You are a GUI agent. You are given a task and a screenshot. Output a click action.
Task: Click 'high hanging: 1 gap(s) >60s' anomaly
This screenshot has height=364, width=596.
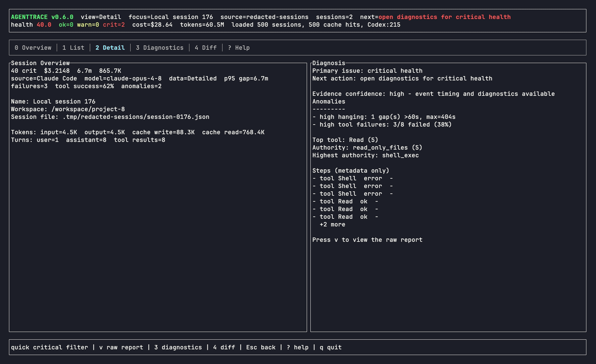coord(384,117)
